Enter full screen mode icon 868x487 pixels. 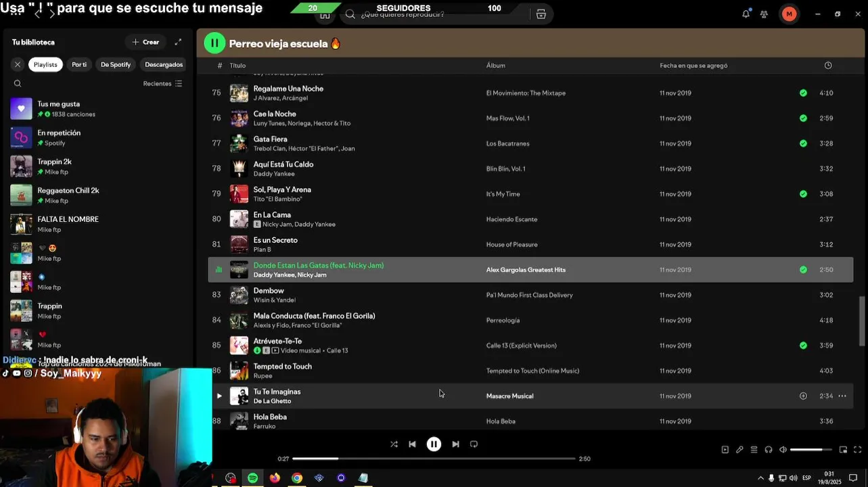click(857, 450)
